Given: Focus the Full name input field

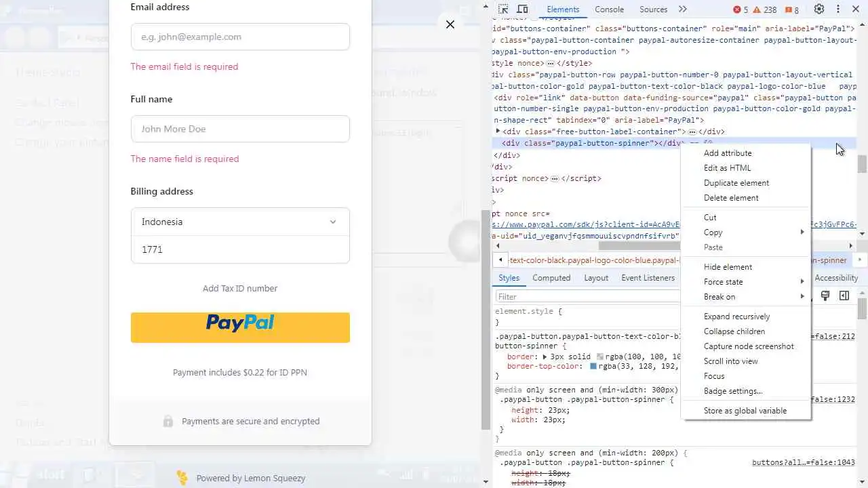Looking at the screenshot, I should 240,129.
